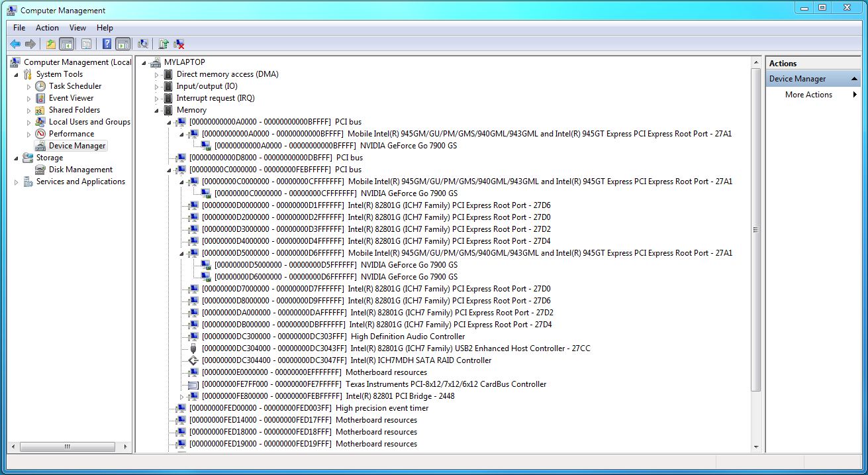Select High precision event timer row
The height and width of the screenshot is (475, 868).
click(309, 408)
